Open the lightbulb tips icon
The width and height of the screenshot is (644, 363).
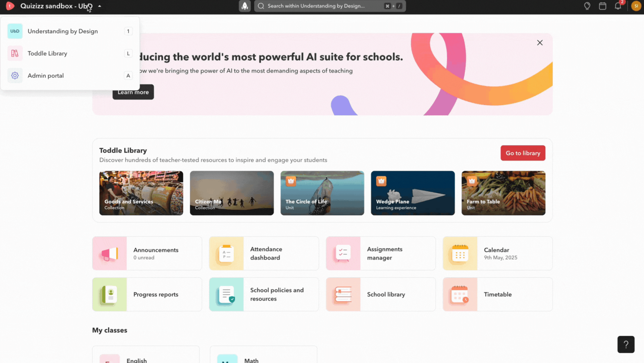pyautogui.click(x=587, y=6)
